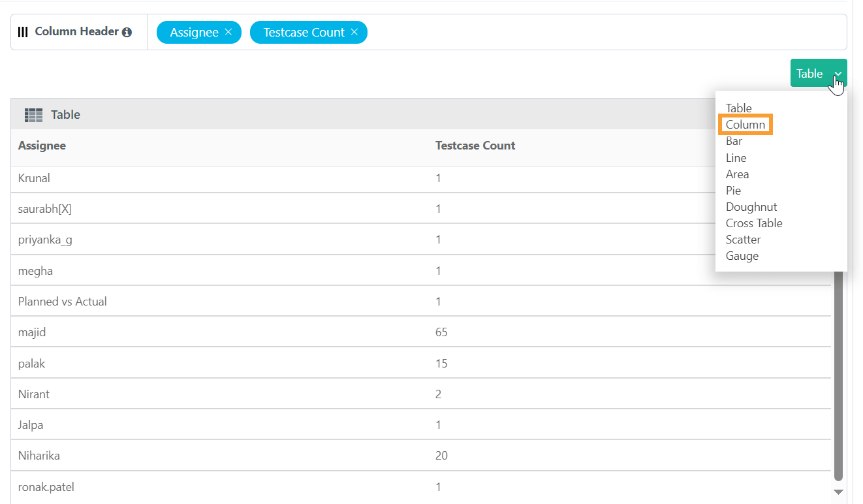Pick Scatter chart type
Image resolution: width=863 pixels, height=504 pixels.
(x=743, y=240)
